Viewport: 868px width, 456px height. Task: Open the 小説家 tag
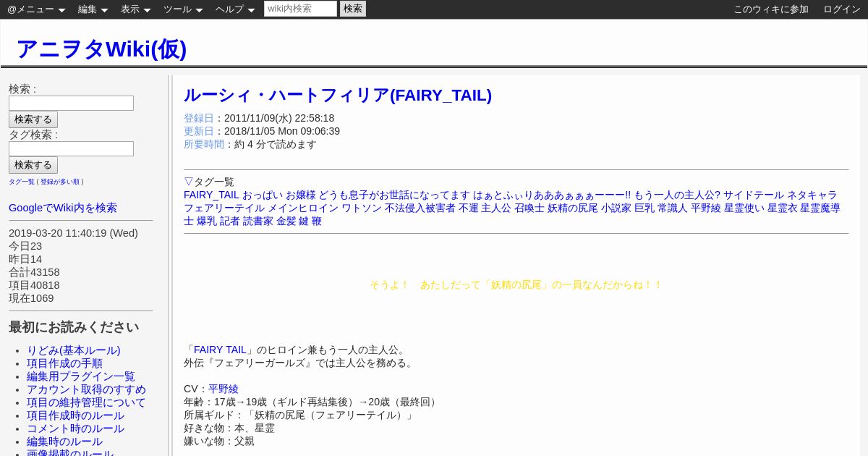tap(616, 208)
